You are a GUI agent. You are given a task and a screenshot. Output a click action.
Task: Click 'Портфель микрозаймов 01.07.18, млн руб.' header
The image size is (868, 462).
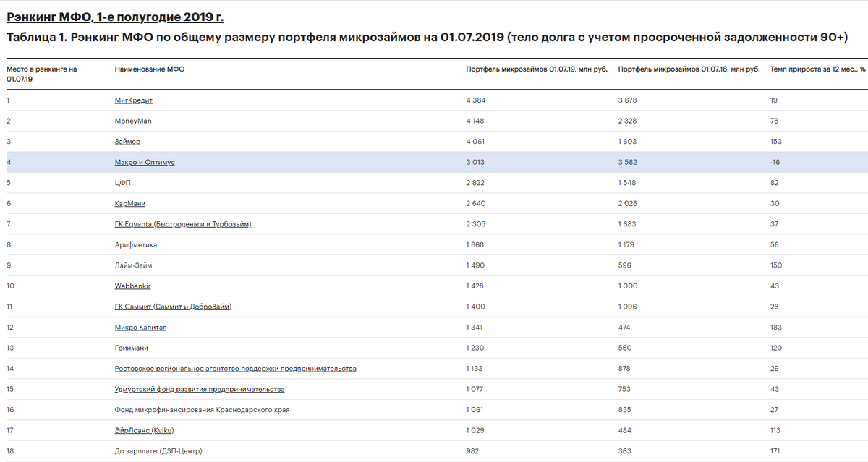[689, 69]
